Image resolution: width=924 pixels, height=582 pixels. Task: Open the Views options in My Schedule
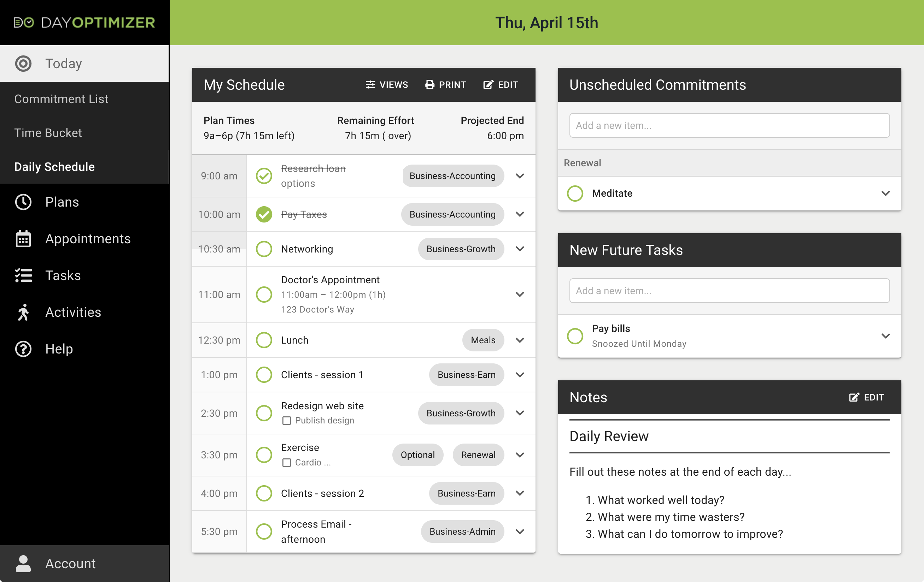(x=387, y=85)
